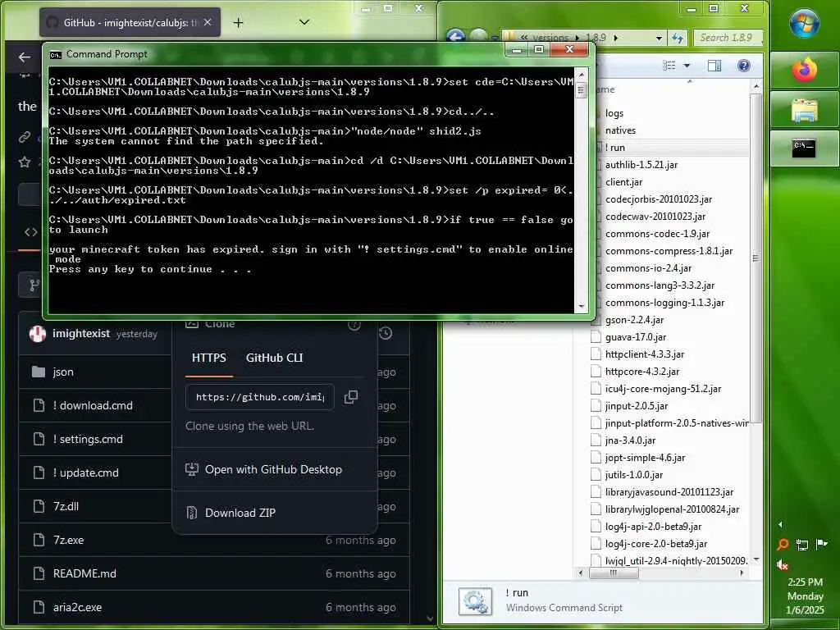840x630 pixels.
Task: Click the code icon in GitHub sidebar
Action: (x=31, y=232)
